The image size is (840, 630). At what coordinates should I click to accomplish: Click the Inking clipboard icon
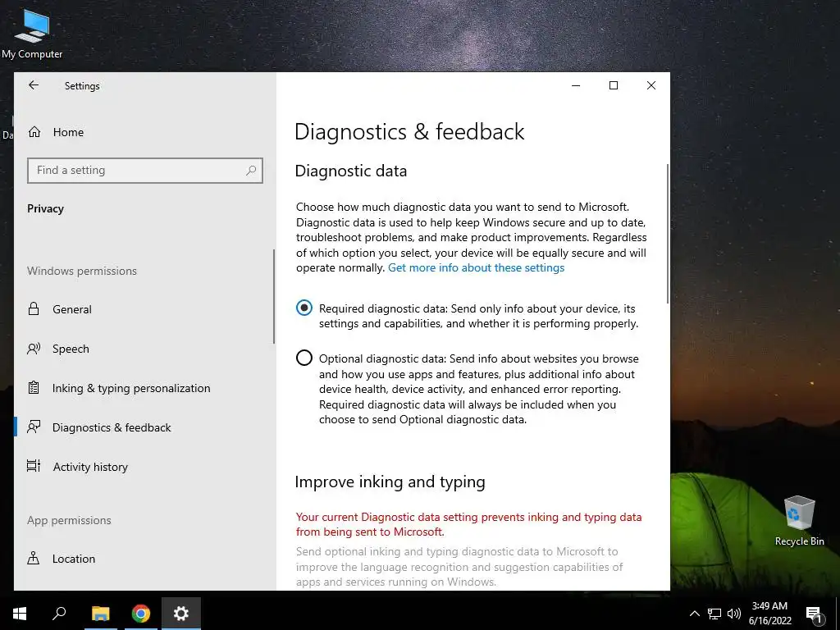click(33, 387)
